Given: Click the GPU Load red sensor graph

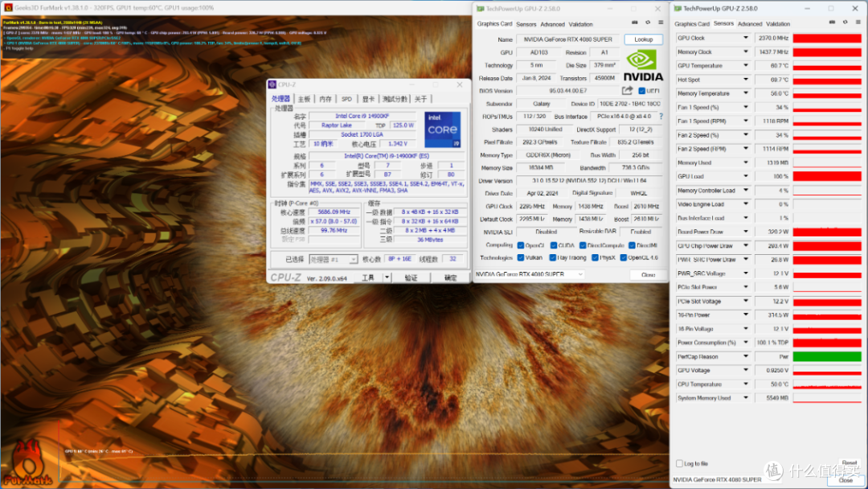Looking at the screenshot, I should pos(827,177).
